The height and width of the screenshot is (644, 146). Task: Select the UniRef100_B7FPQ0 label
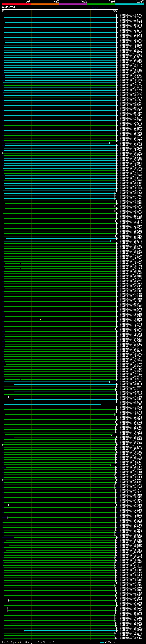[131, 635]
